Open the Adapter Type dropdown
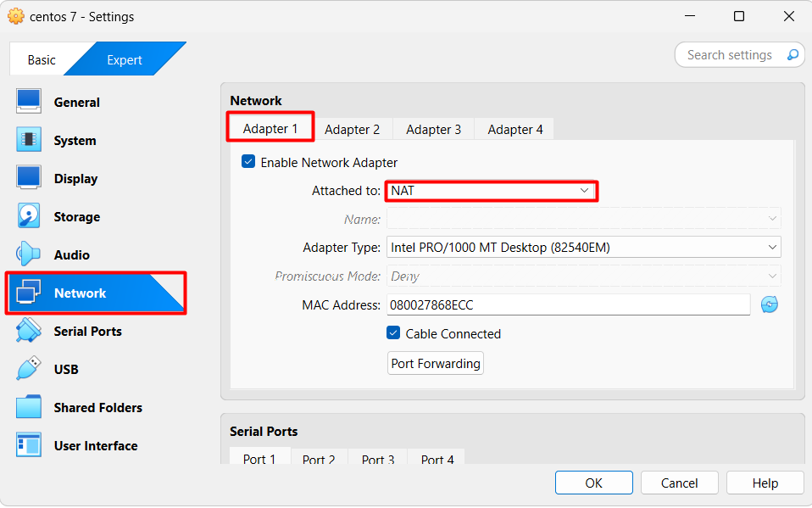The width and height of the screenshot is (812, 508). click(x=584, y=248)
